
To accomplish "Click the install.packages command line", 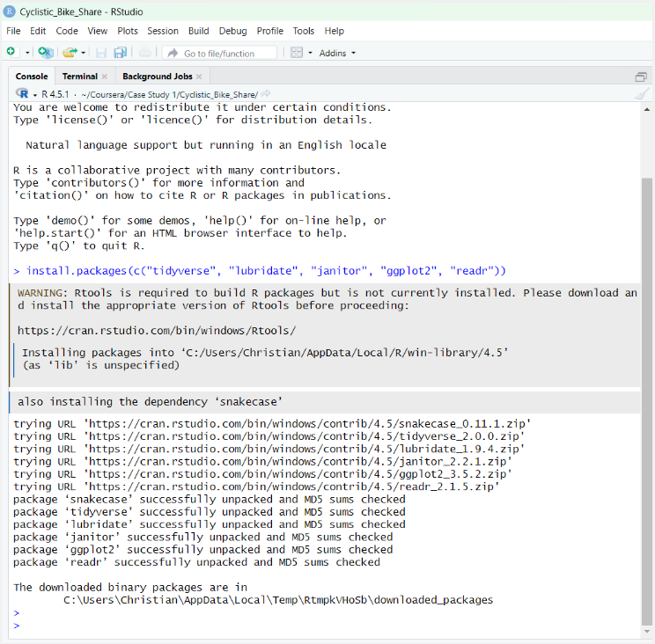I will [x=260, y=271].
